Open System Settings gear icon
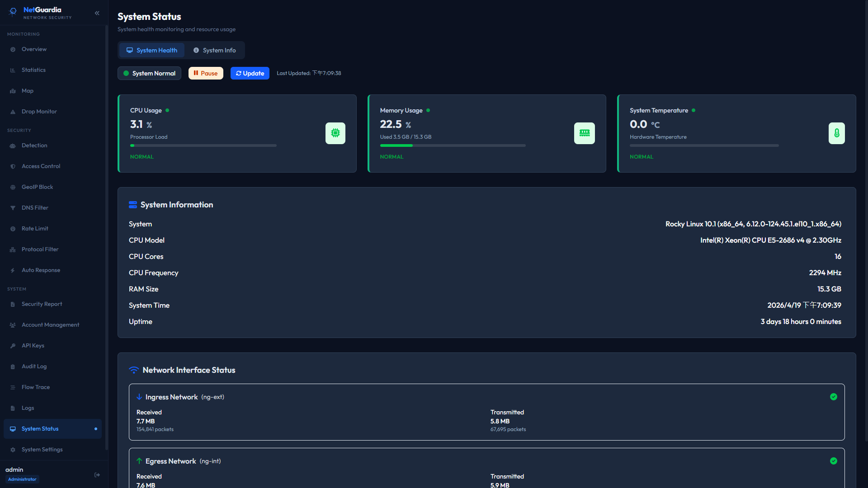 click(x=13, y=450)
